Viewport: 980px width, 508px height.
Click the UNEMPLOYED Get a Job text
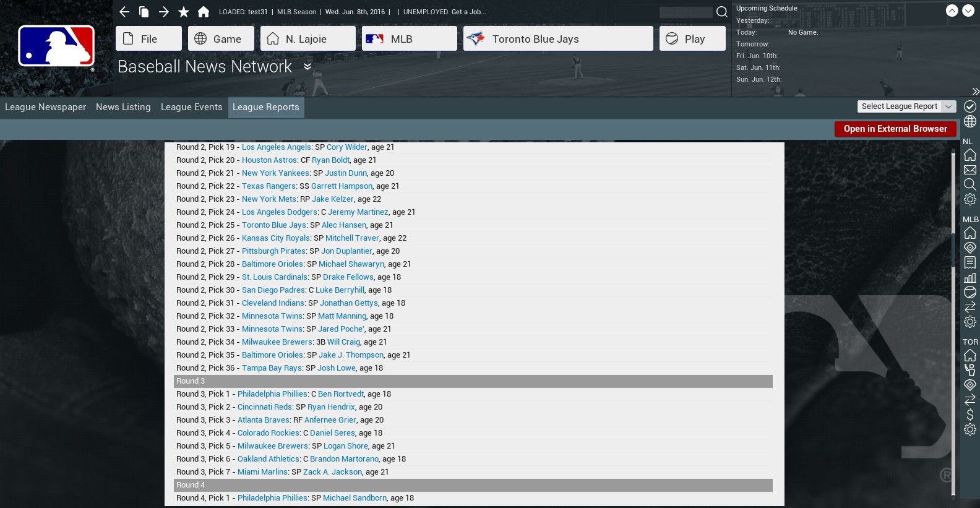(x=445, y=12)
